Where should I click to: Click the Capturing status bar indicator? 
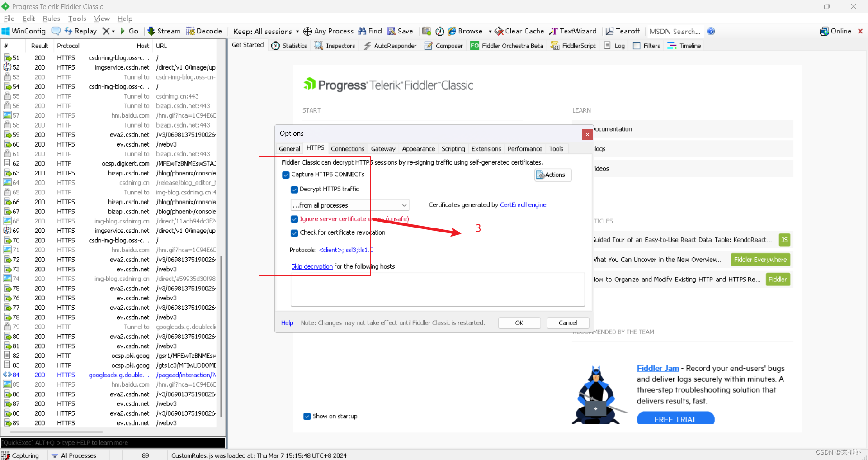coord(21,455)
